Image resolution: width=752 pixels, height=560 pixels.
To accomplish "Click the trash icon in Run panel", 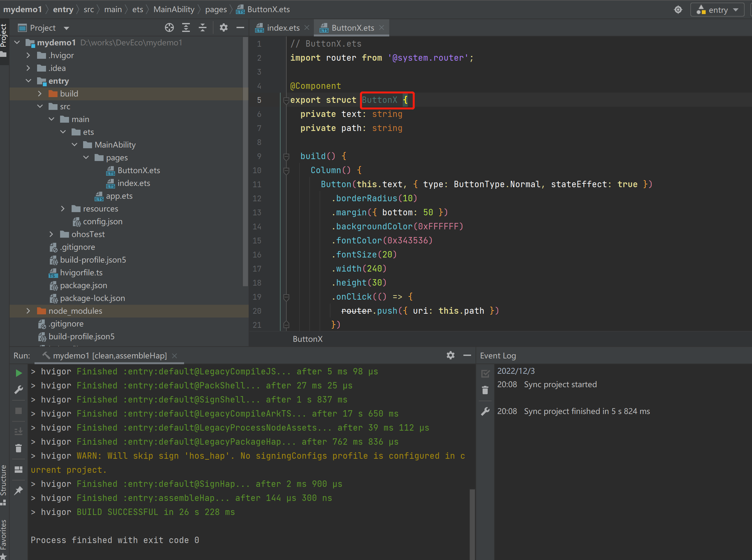I will (x=19, y=448).
